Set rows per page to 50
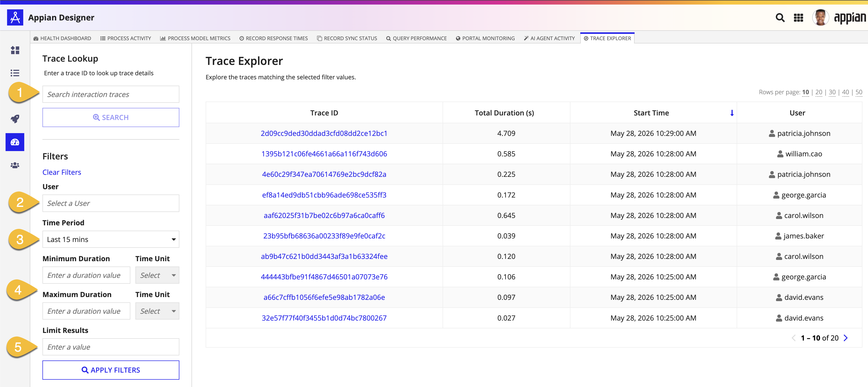 [859, 92]
